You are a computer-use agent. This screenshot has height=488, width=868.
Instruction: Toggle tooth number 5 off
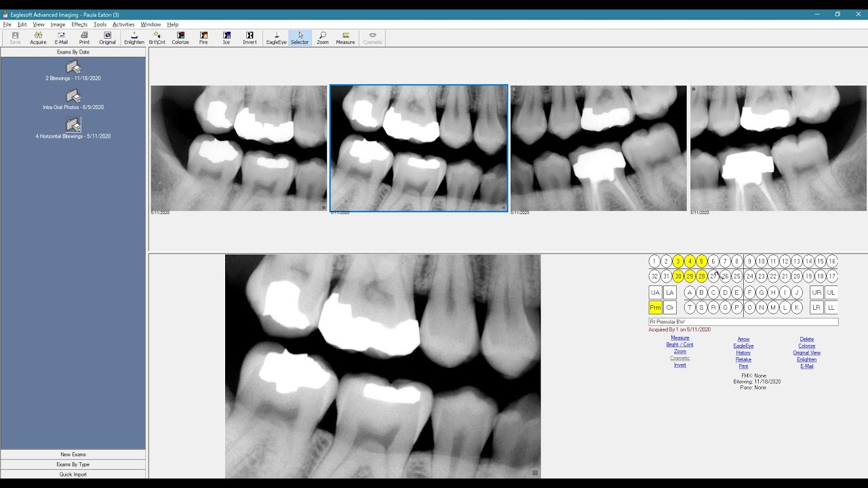point(701,261)
